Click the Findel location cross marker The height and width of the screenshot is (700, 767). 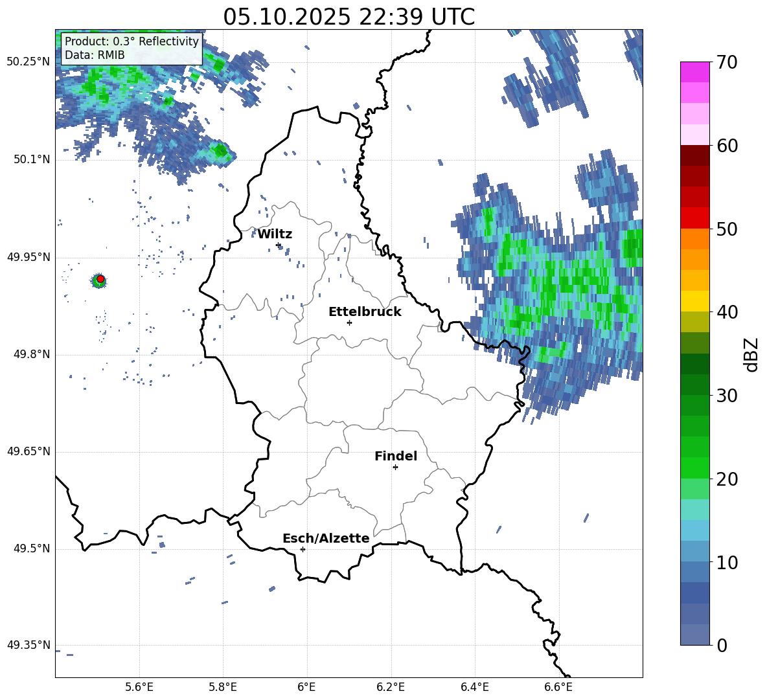pos(395,468)
